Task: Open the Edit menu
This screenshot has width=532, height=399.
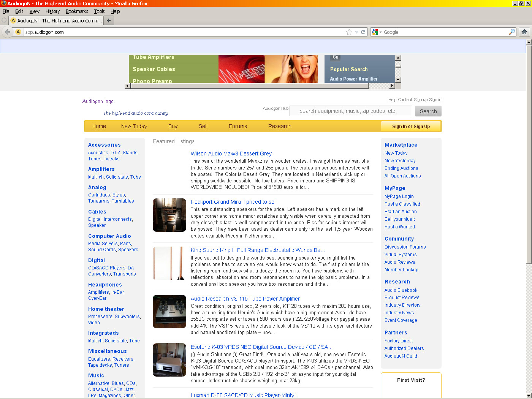Action: 19,11
